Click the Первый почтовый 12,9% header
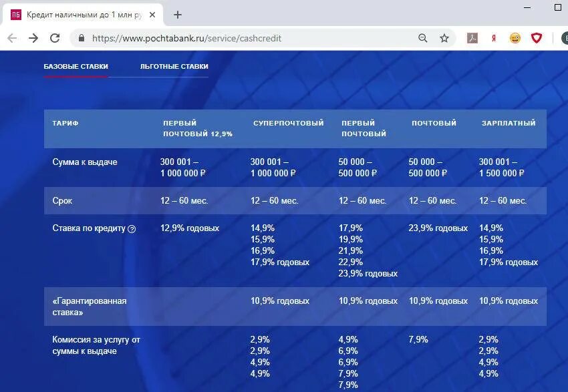The height and width of the screenshot is (392, 568). (198, 128)
